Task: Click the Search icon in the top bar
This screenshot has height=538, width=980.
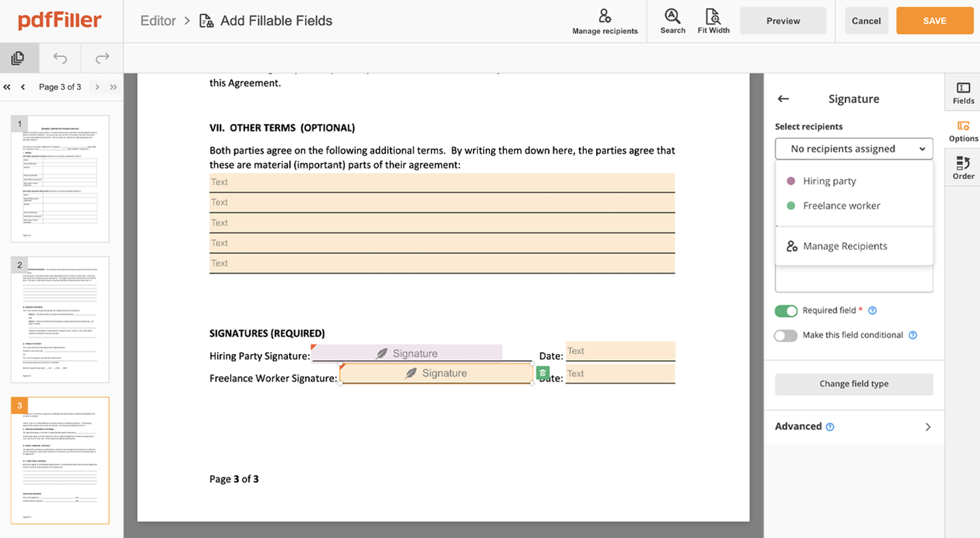Action: pyautogui.click(x=672, y=20)
